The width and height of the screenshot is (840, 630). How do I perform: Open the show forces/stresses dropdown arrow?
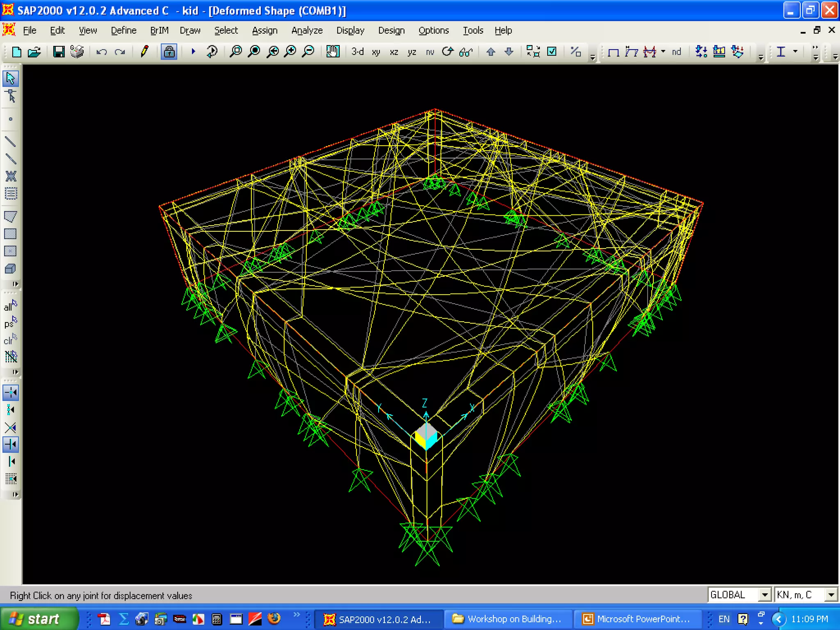tap(663, 52)
